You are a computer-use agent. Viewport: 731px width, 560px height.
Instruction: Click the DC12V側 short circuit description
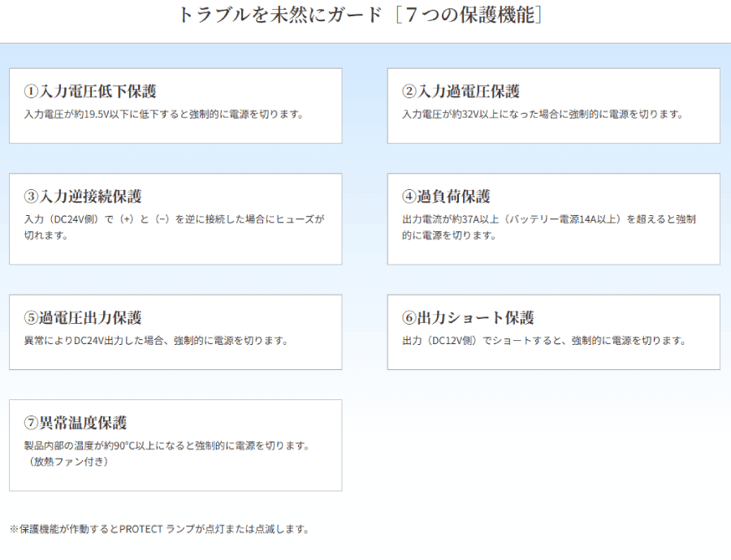click(x=544, y=341)
